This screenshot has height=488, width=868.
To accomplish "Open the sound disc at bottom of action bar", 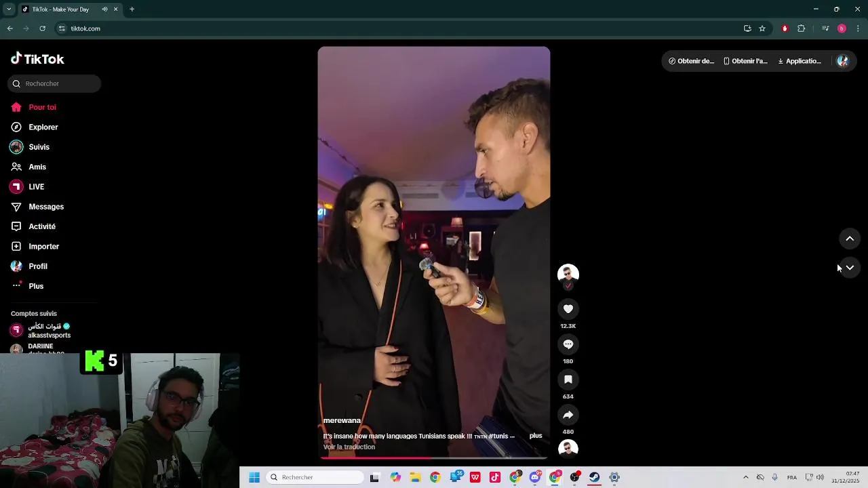I will point(568,449).
